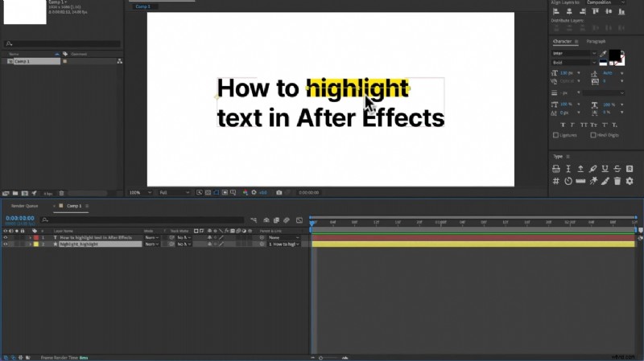Take snapshot with camera icon in viewer

tap(279, 192)
